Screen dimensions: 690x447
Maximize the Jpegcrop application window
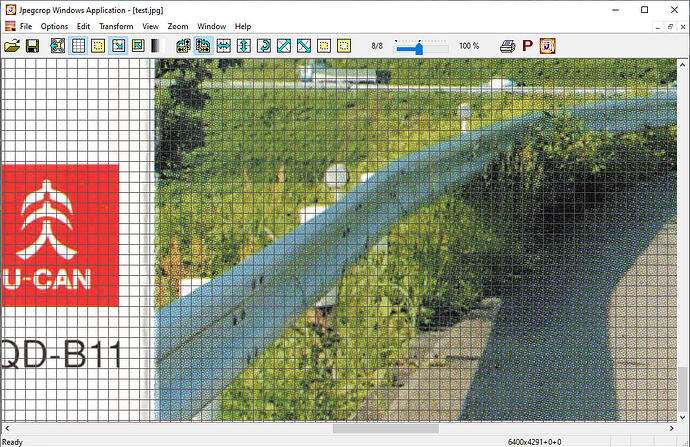click(645, 10)
